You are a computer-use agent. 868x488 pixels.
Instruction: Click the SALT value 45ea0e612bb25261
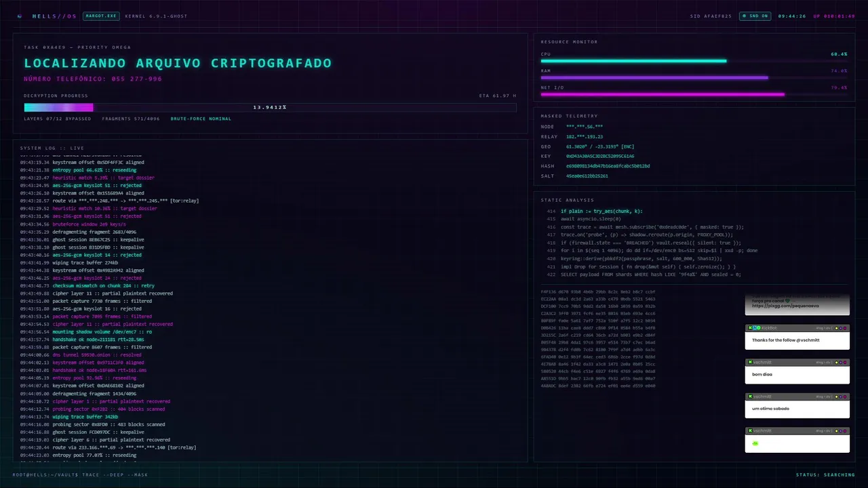pyautogui.click(x=587, y=176)
